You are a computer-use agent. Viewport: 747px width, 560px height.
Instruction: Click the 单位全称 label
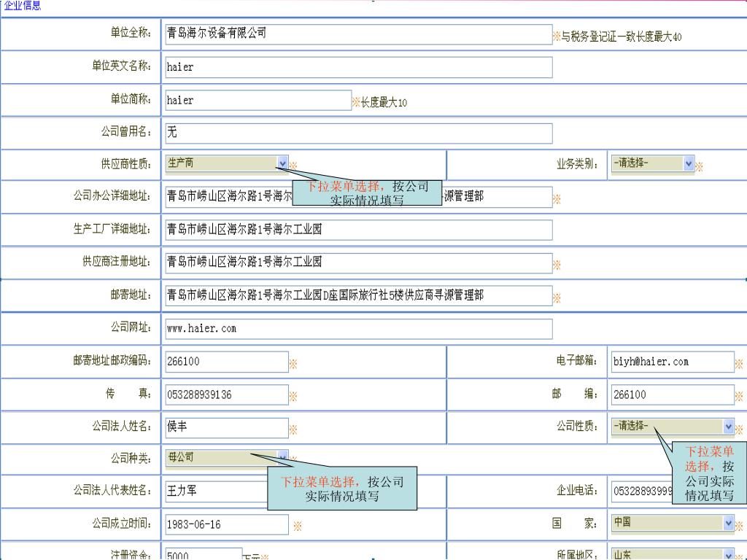131,32
